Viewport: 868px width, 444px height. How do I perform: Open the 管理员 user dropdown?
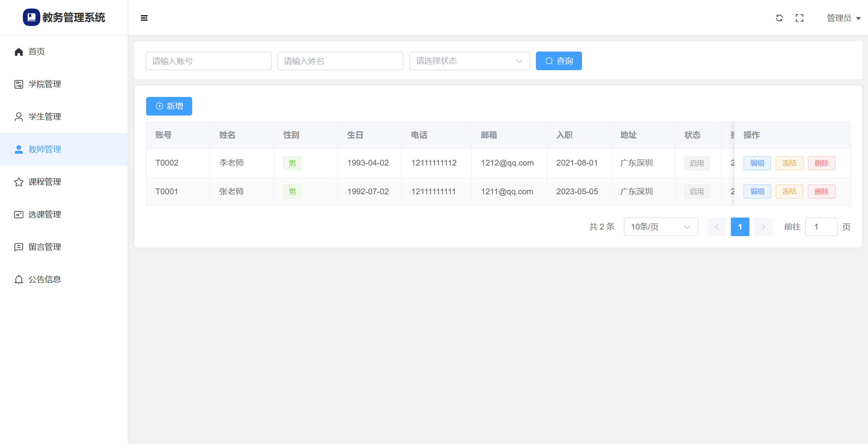843,18
